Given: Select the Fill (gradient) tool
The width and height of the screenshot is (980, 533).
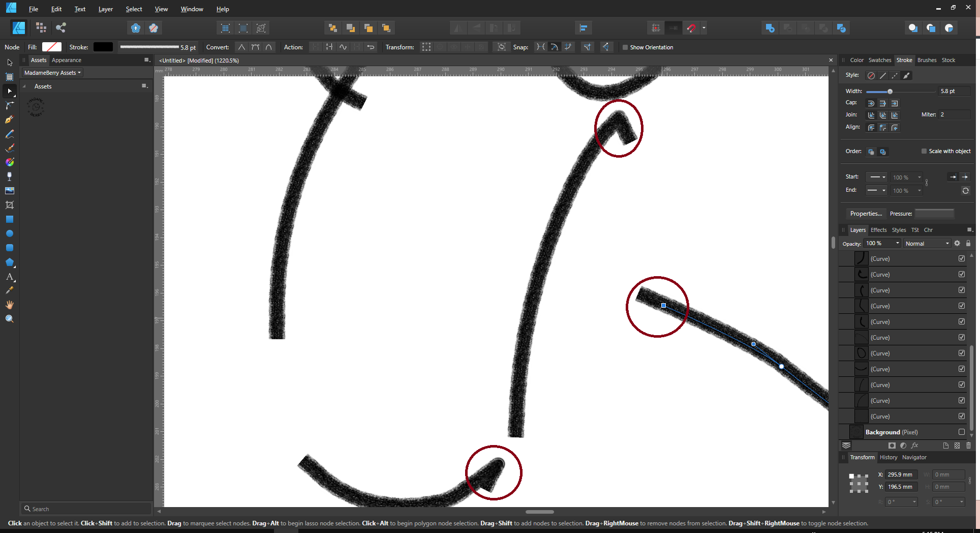Looking at the screenshot, I should [10, 162].
